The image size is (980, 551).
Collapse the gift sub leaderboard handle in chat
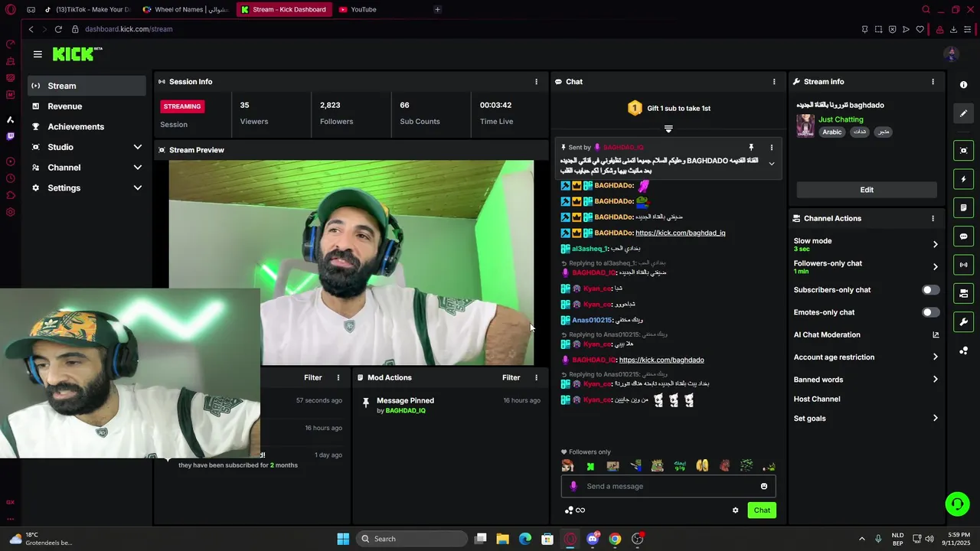pyautogui.click(x=668, y=129)
